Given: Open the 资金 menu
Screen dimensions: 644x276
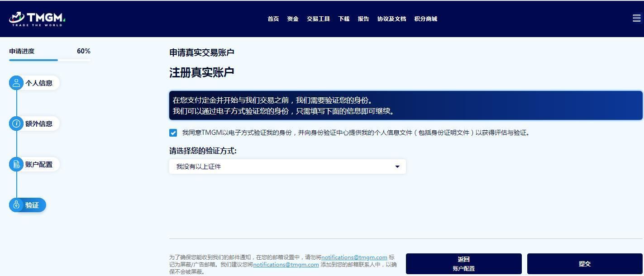Looking at the screenshot, I should [292, 19].
